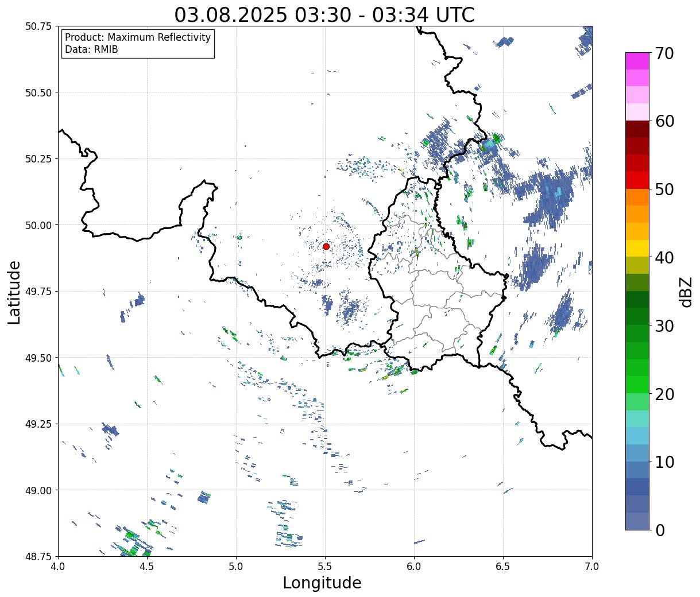The image size is (700, 597).
Task: Click the red radar location marker on the map
Action: [x=326, y=246]
